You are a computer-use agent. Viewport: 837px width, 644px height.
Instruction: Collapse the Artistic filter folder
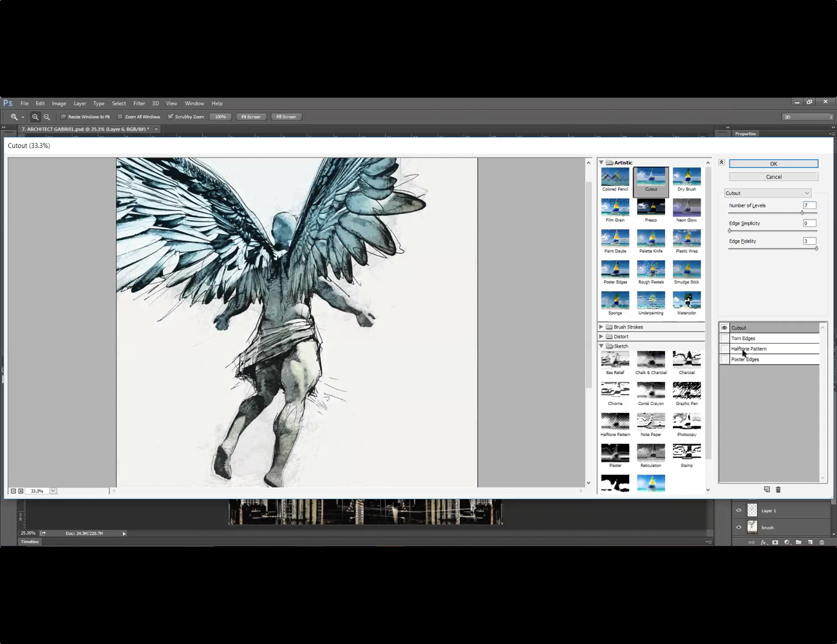click(x=601, y=162)
